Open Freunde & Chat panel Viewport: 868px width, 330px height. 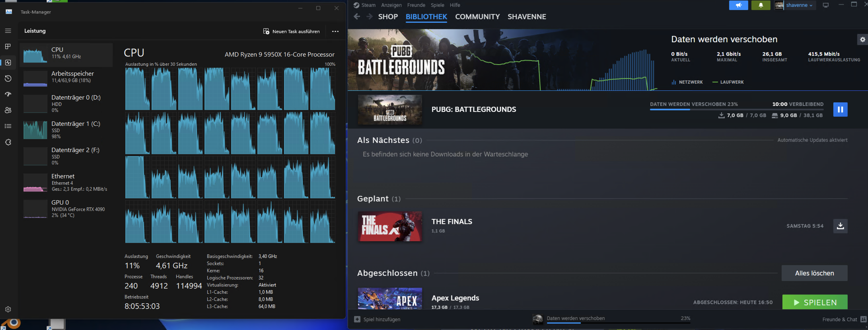pos(844,319)
